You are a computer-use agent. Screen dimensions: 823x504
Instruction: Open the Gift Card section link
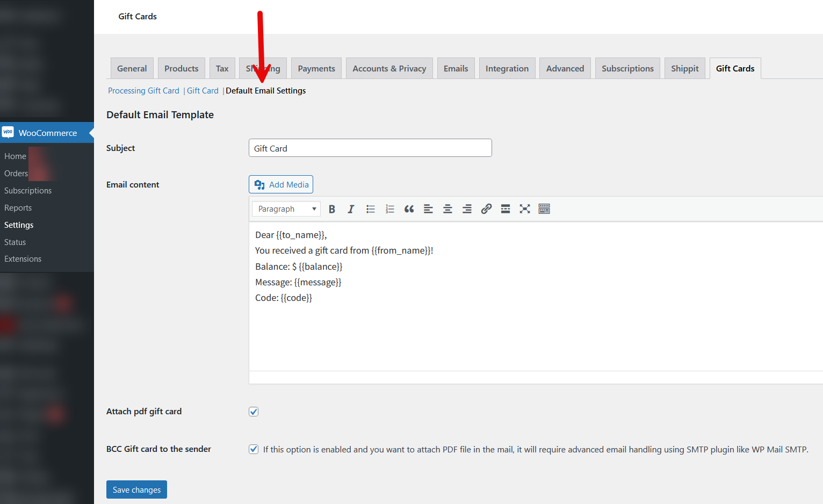(x=203, y=91)
